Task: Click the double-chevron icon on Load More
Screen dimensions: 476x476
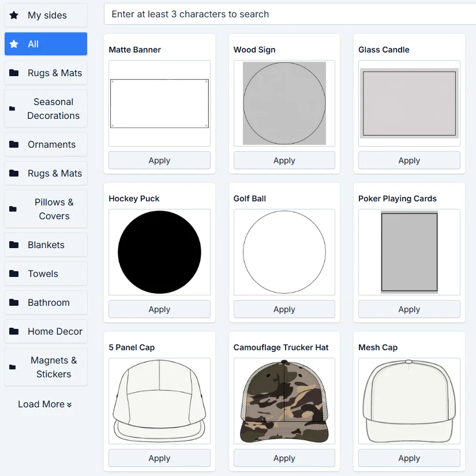Action: [69, 404]
